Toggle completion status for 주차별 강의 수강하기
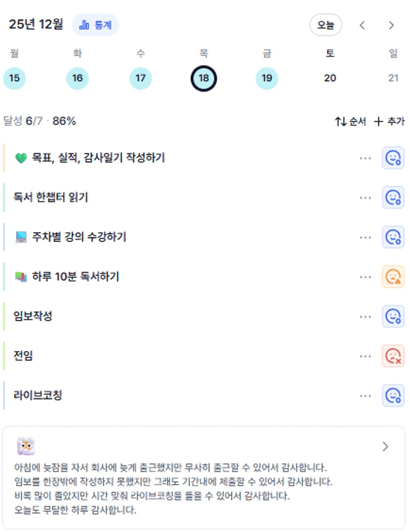The image size is (410, 532). coord(393,237)
